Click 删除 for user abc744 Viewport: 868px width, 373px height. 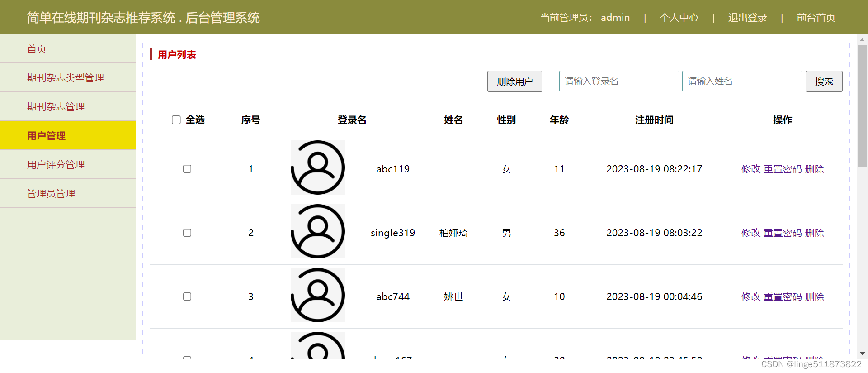815,296
